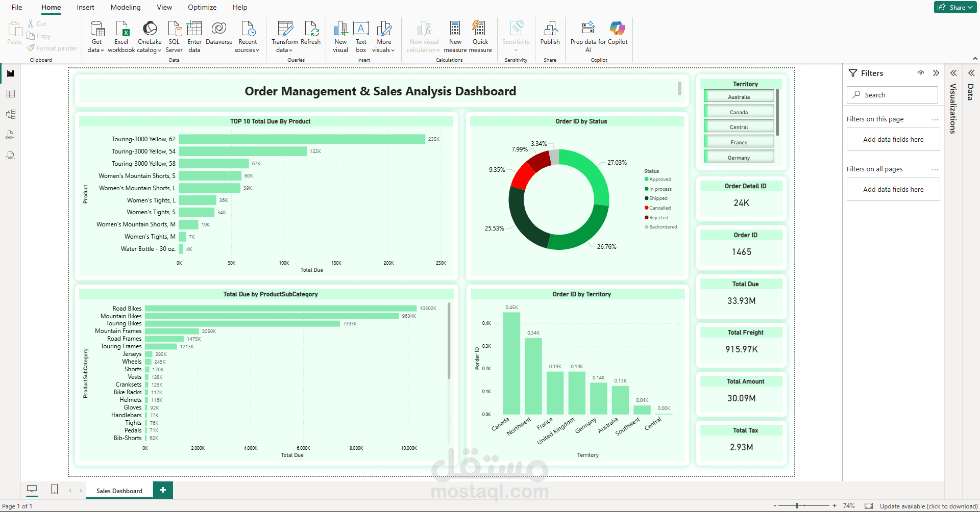Click the zoom out minus button
Image resolution: width=980 pixels, height=512 pixels.
[x=775, y=506]
